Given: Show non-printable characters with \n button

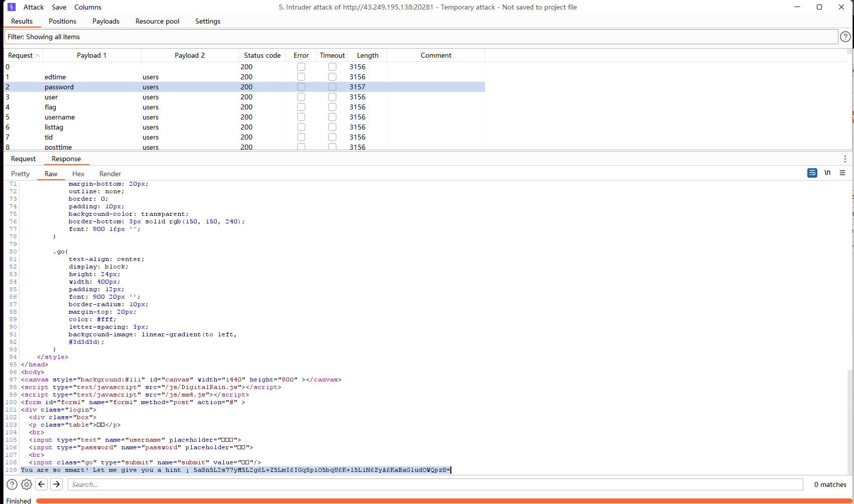Looking at the screenshot, I should coord(827,173).
